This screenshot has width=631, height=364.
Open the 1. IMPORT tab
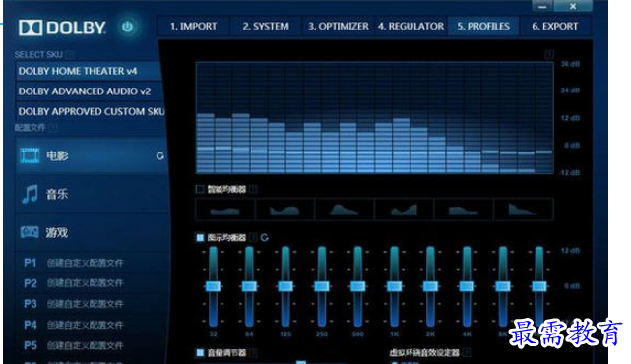193,27
